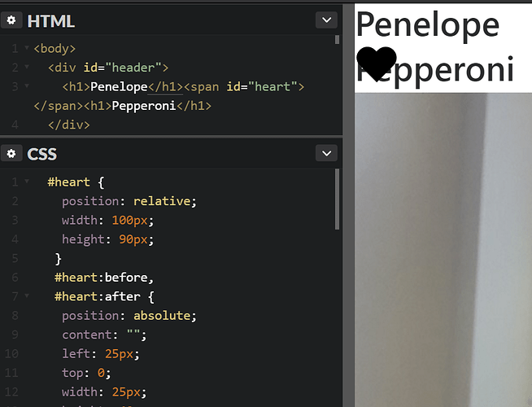The image size is (532, 407).
Task: Click the black heart shape in preview
Action: pyautogui.click(x=377, y=63)
